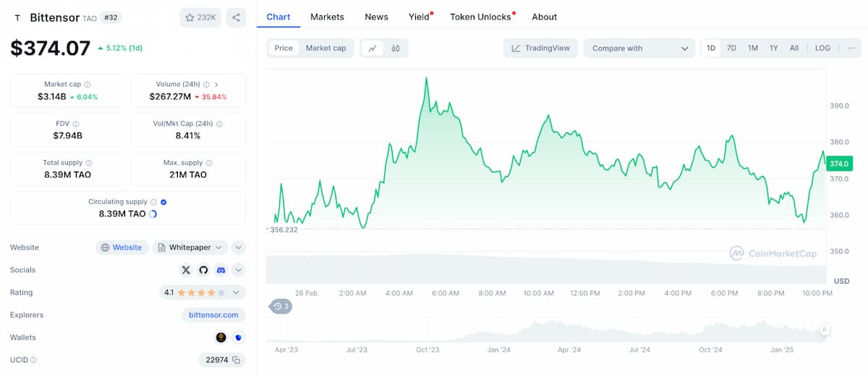This screenshot has height=375, width=868.
Task: Click the range slider handle on mini timeline
Action: coord(824,329)
